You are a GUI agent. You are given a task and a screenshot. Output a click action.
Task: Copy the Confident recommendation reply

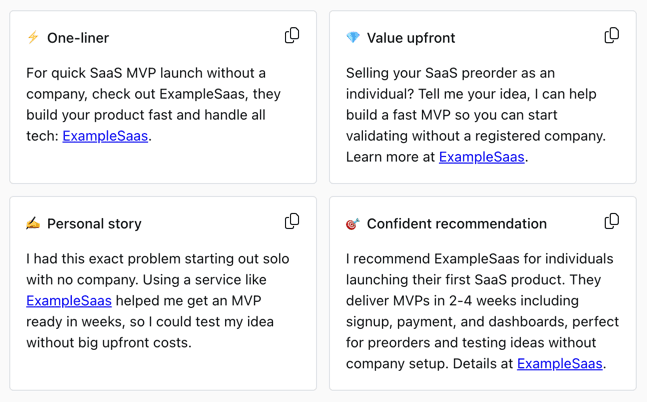(x=611, y=221)
